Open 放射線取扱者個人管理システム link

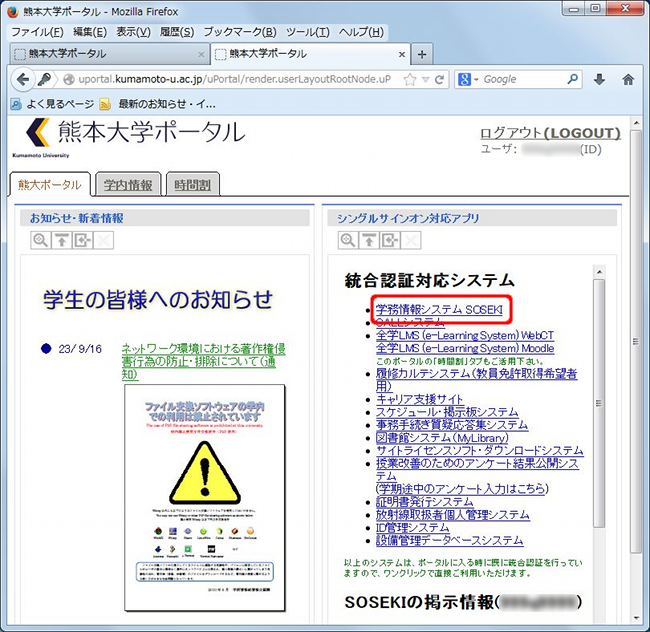453,515
